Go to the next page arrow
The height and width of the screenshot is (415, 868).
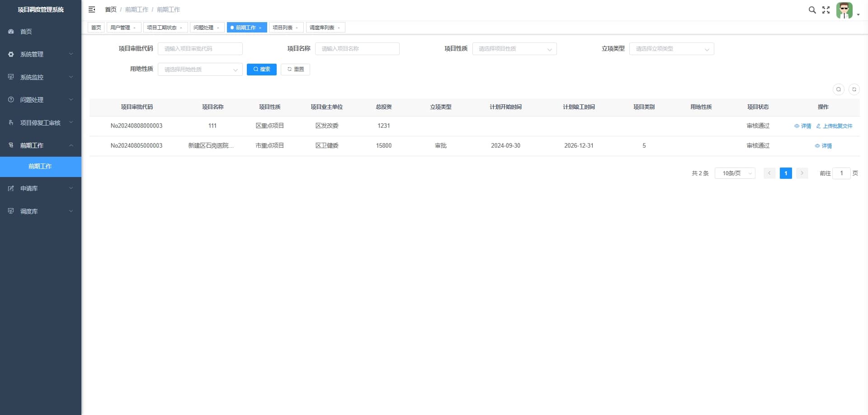pos(802,173)
